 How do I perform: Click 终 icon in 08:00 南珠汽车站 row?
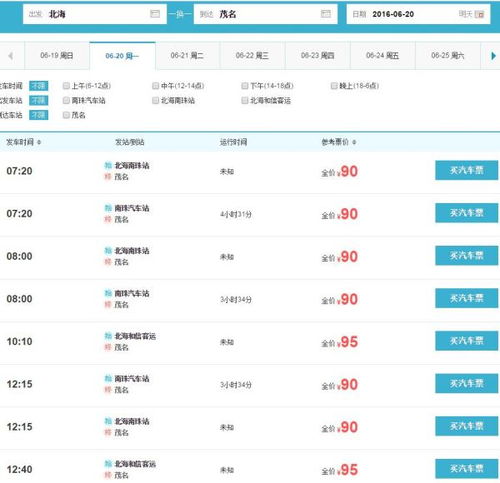pos(108,305)
